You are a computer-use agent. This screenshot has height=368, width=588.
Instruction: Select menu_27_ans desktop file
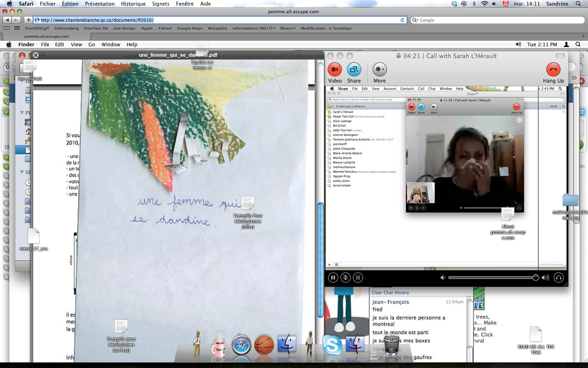click(x=34, y=240)
